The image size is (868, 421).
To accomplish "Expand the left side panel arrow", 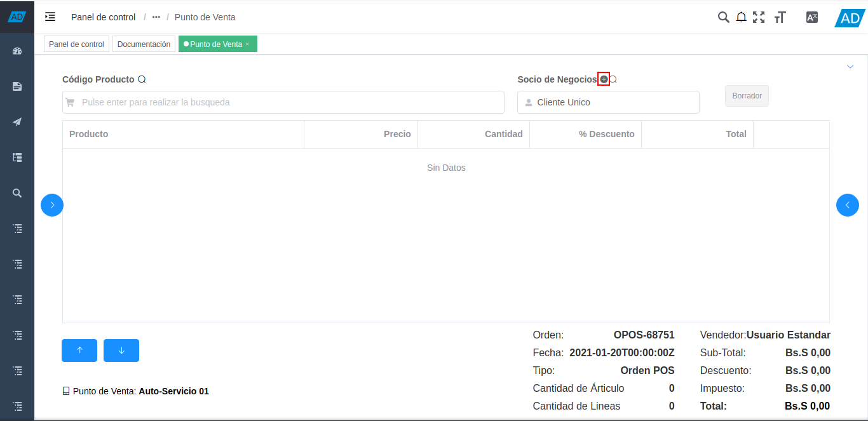I will (x=52, y=205).
